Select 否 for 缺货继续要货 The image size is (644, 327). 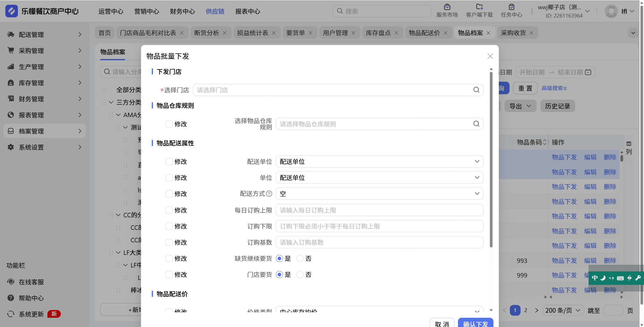[300, 258]
